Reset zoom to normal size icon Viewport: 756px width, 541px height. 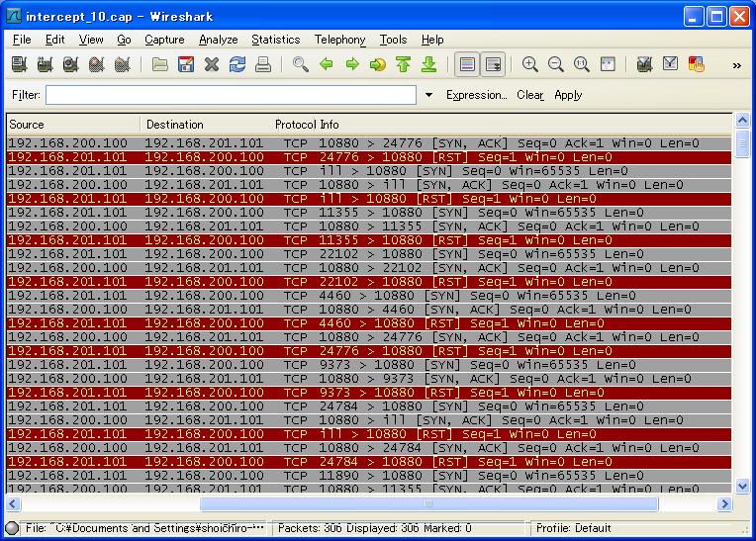click(582, 64)
